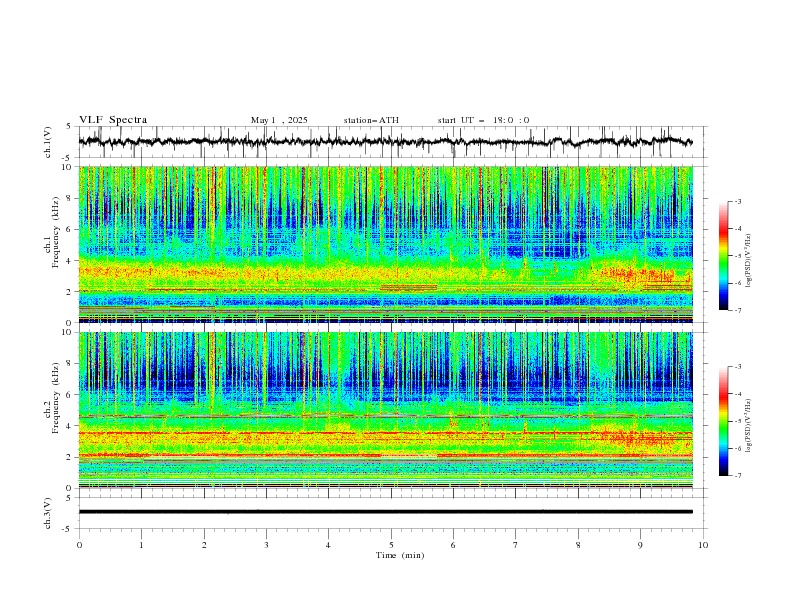The image size is (792, 612).
Task: Click the ch.2 PSD color scale bar
Action: (x=723, y=421)
